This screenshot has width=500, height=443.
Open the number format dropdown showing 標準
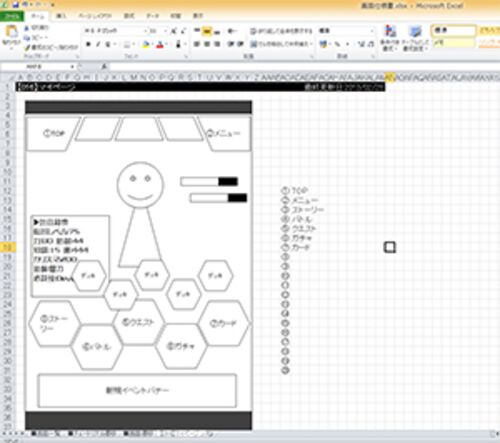pyautogui.click(x=372, y=31)
